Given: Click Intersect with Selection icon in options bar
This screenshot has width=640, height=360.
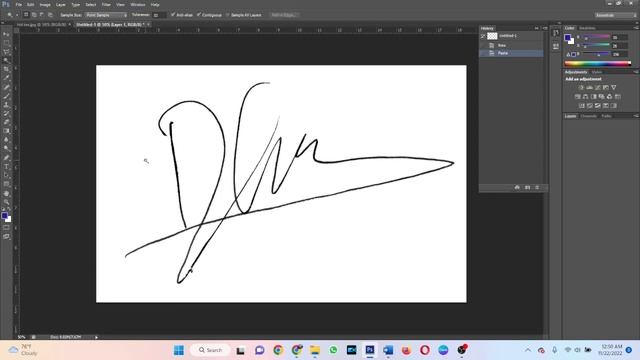Looking at the screenshot, I should pyautogui.click(x=50, y=15).
